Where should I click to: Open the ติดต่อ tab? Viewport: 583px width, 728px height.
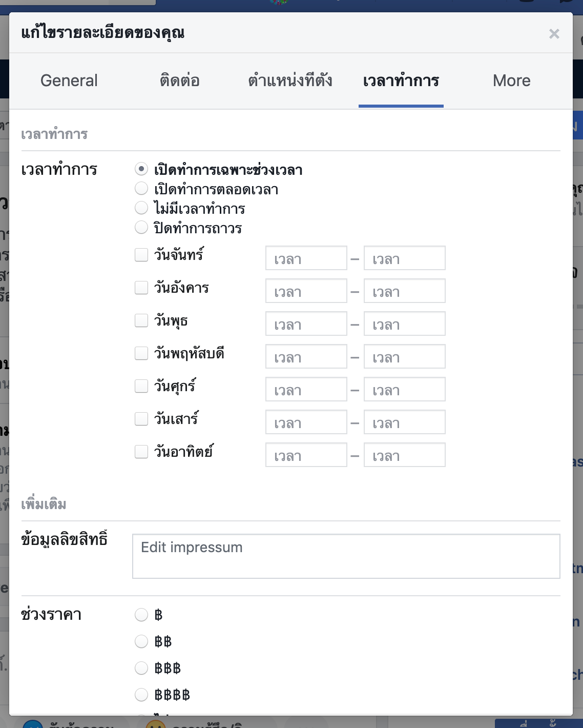pyautogui.click(x=179, y=80)
